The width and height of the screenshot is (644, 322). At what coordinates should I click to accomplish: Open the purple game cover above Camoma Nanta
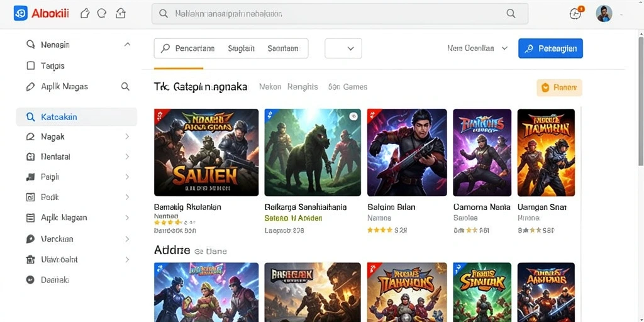point(482,152)
